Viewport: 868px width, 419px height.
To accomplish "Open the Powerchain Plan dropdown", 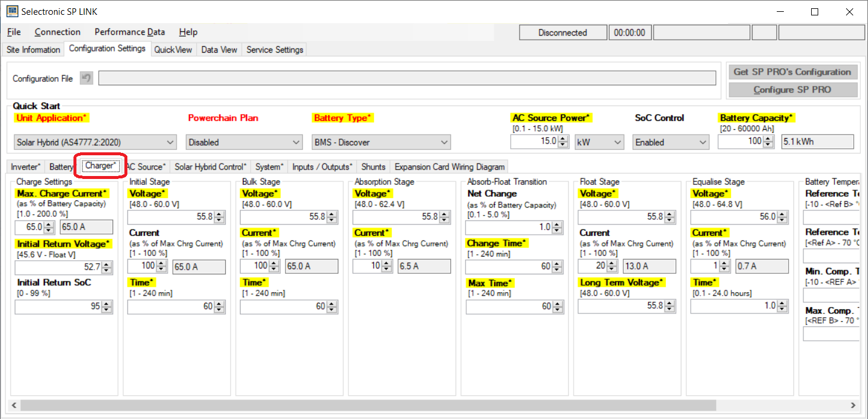I will click(x=244, y=142).
